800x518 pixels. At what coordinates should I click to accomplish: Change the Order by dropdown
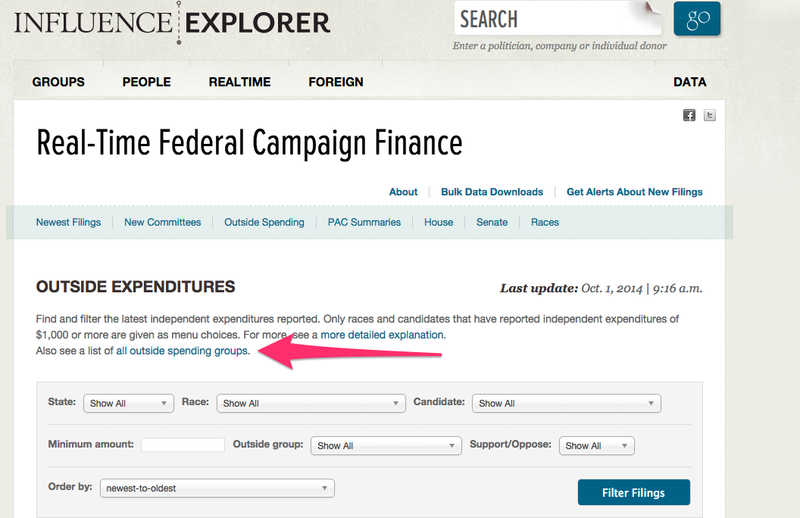(217, 488)
